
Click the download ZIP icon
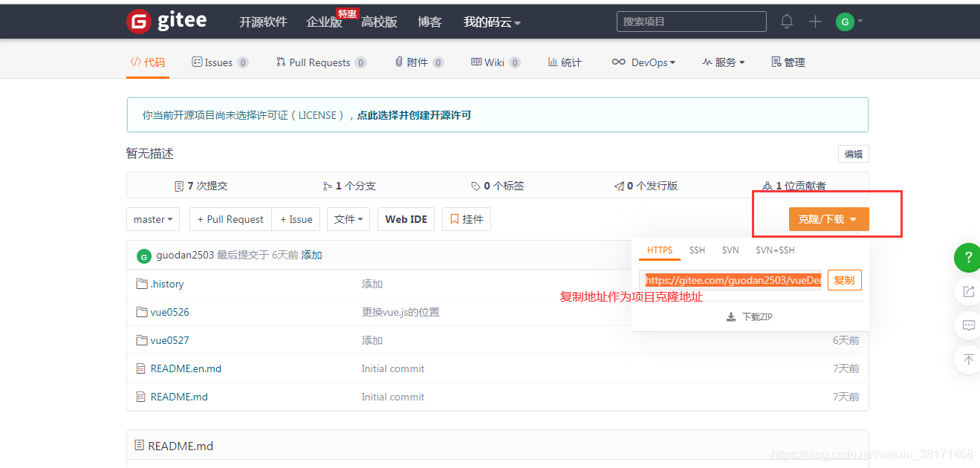pyautogui.click(x=731, y=317)
